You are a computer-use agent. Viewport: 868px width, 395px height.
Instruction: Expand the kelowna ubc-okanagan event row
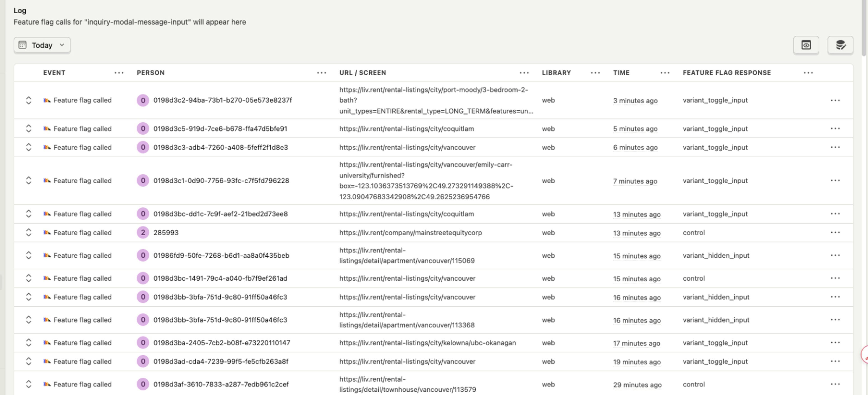(29, 343)
